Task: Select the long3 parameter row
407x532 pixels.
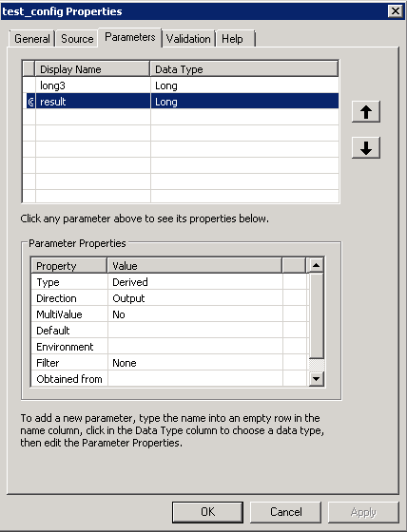Action: pos(181,85)
